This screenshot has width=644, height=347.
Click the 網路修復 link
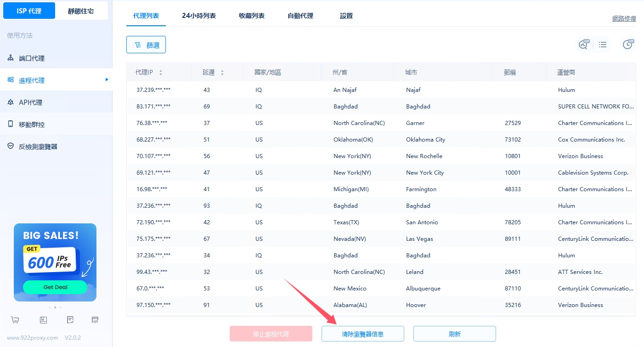tap(624, 18)
